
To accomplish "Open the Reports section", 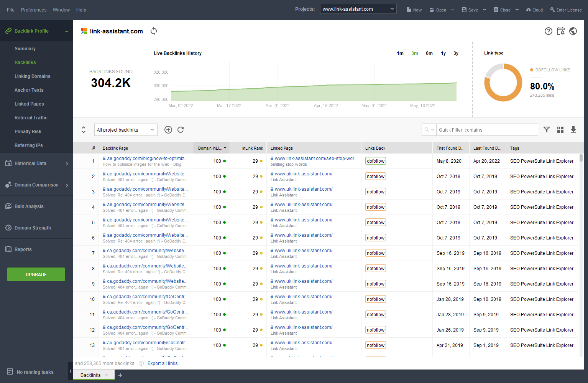I will (x=36, y=249).
